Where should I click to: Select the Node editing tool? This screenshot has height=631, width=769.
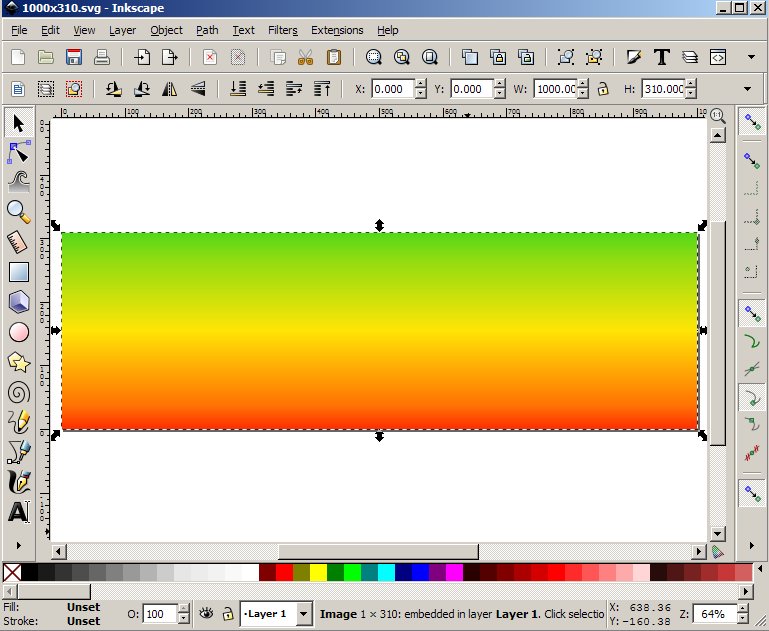point(18,152)
